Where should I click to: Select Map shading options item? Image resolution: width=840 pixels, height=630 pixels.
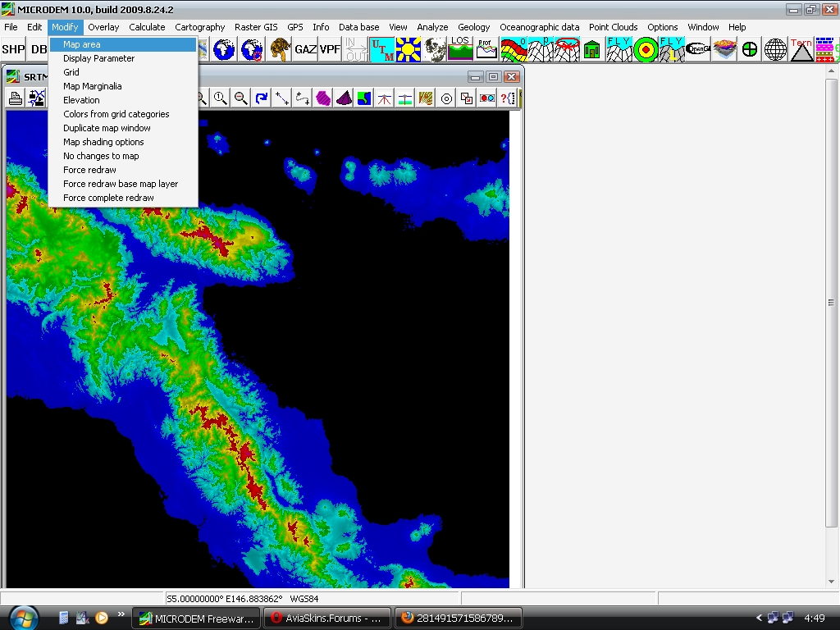pyautogui.click(x=103, y=142)
